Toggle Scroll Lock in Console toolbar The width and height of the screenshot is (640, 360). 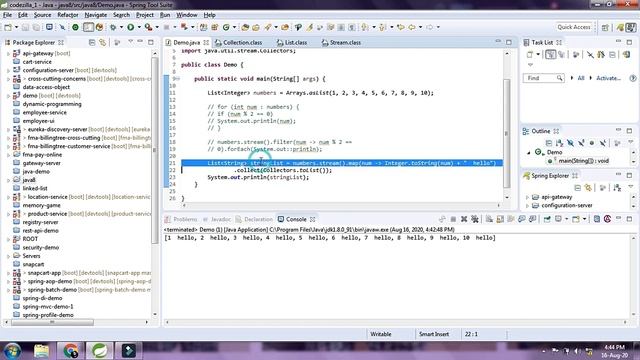[x=500, y=219]
